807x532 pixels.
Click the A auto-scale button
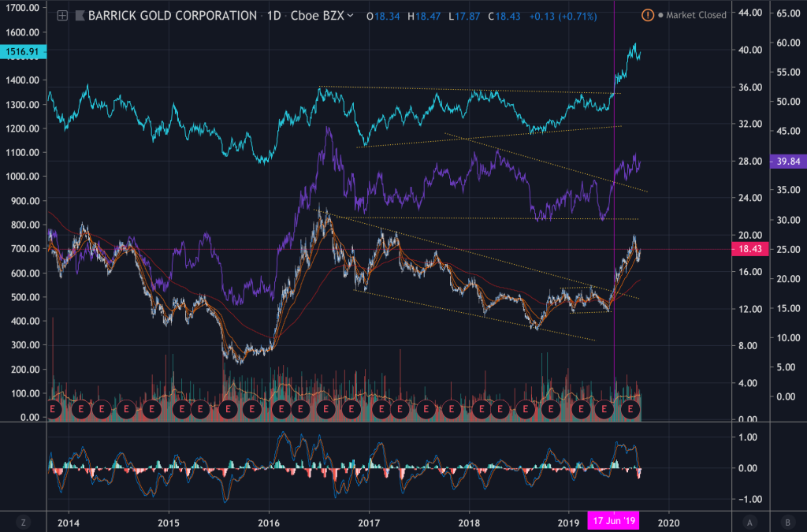pos(749,523)
